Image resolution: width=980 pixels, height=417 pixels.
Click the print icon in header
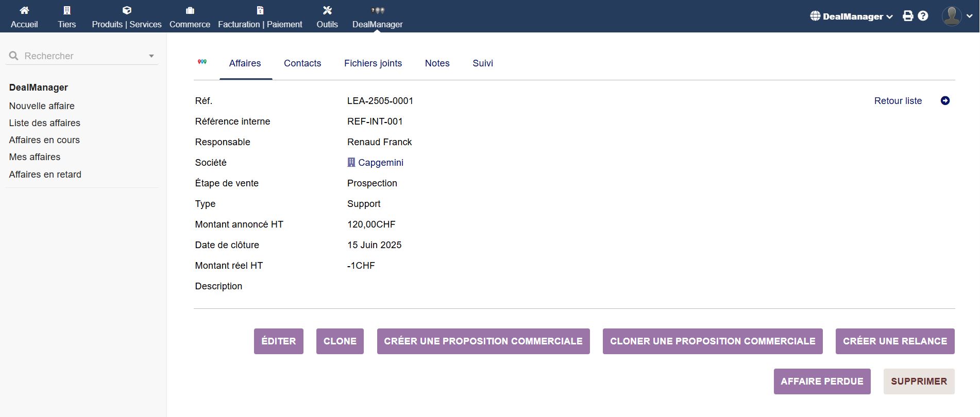908,16
